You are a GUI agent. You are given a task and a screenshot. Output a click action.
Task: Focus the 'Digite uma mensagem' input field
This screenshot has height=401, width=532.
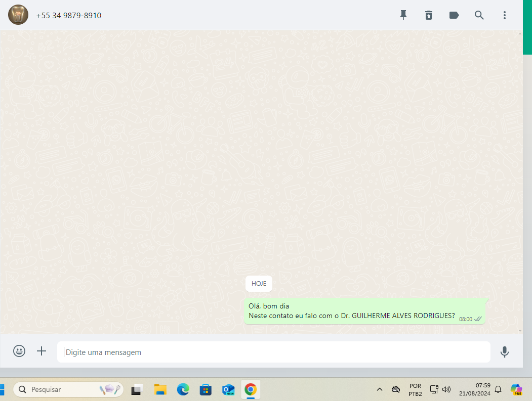pyautogui.click(x=273, y=352)
